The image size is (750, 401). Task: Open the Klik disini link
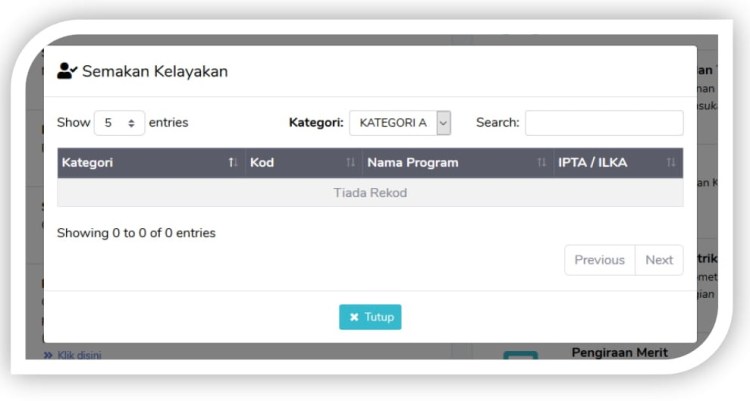click(79, 355)
